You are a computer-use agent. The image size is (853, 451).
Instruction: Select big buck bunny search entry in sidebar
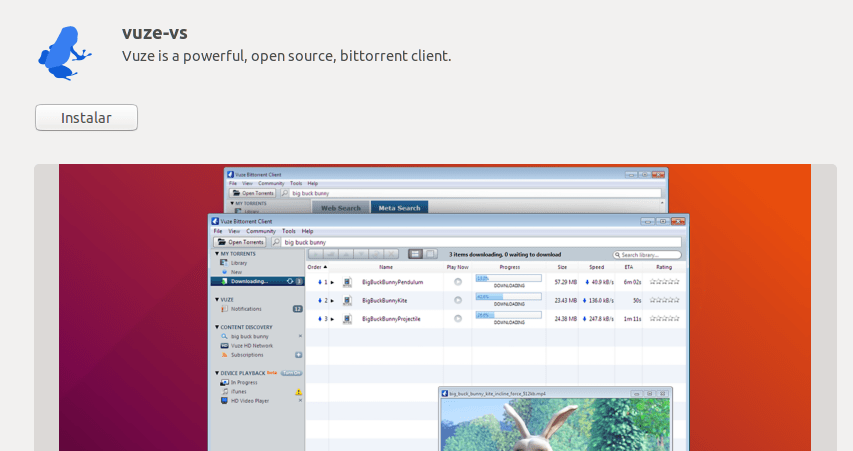[x=249, y=337]
